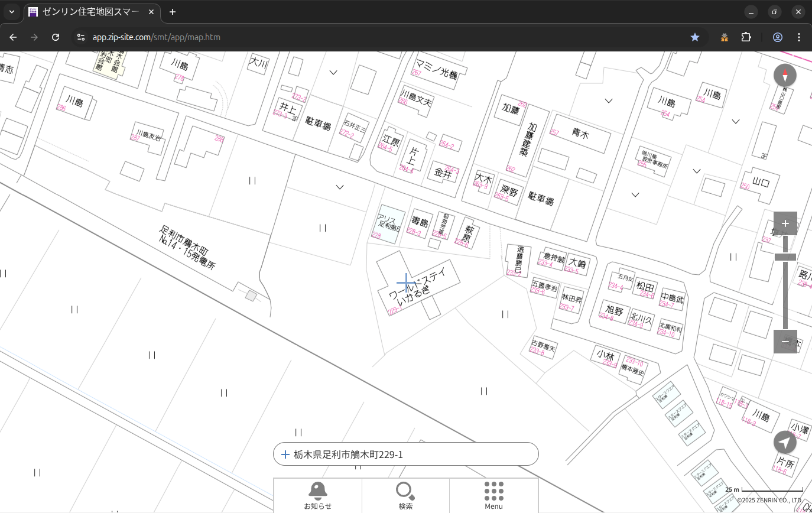Reload the map page
Image resolution: width=812 pixels, height=513 pixels.
56,37
